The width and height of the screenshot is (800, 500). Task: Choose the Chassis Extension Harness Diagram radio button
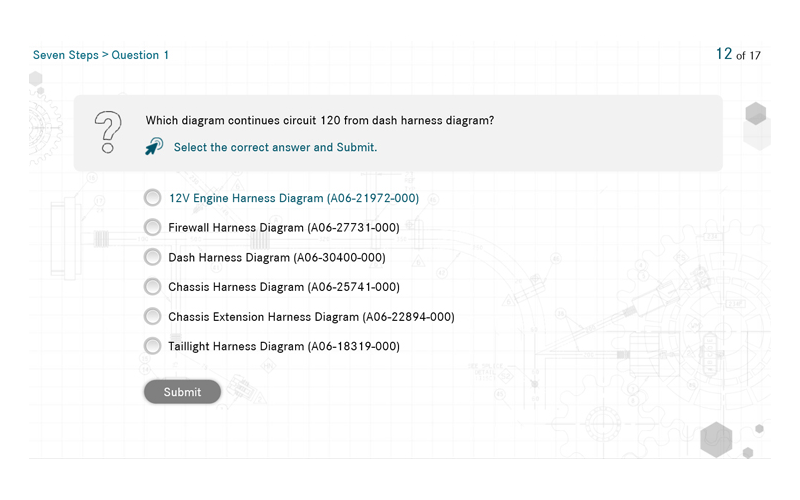152,317
